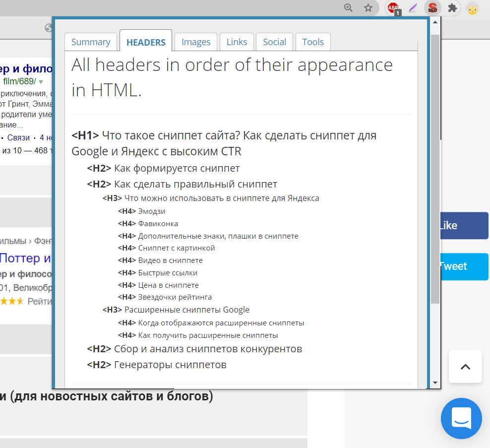Viewport: 490px width, 448px height.
Task: Click the popup scrollbar down arrow
Action: tap(435, 383)
